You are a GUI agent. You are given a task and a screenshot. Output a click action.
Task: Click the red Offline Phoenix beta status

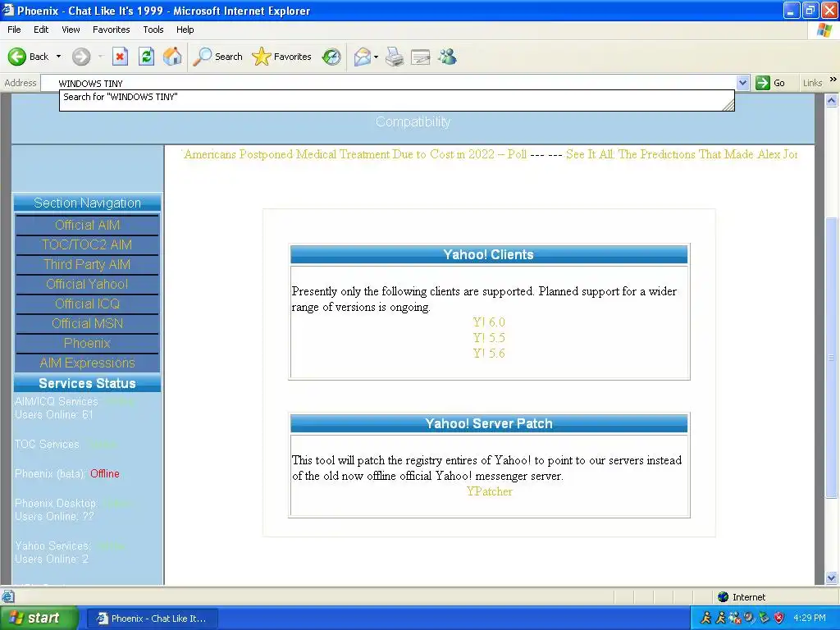(104, 473)
